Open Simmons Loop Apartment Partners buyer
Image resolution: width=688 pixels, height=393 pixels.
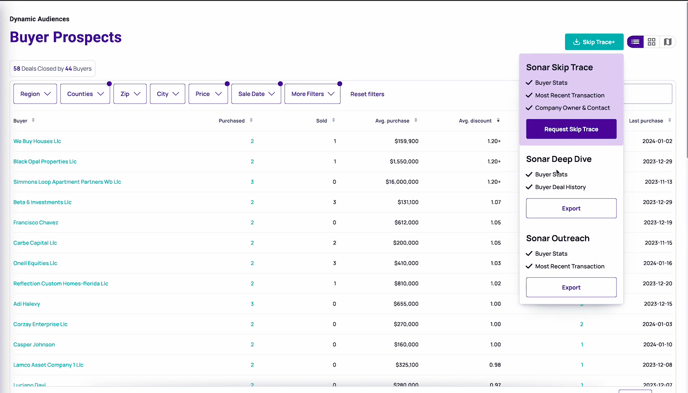[67, 182]
